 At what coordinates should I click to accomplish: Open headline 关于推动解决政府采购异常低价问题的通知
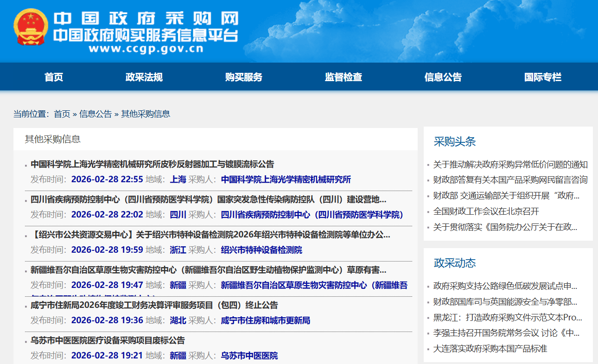(510, 165)
